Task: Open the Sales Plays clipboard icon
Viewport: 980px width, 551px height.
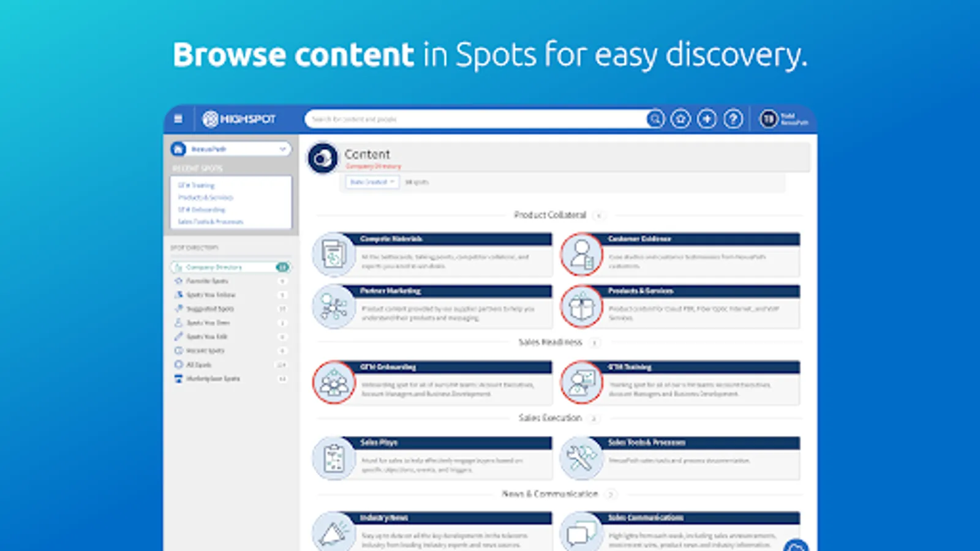Action: (334, 458)
